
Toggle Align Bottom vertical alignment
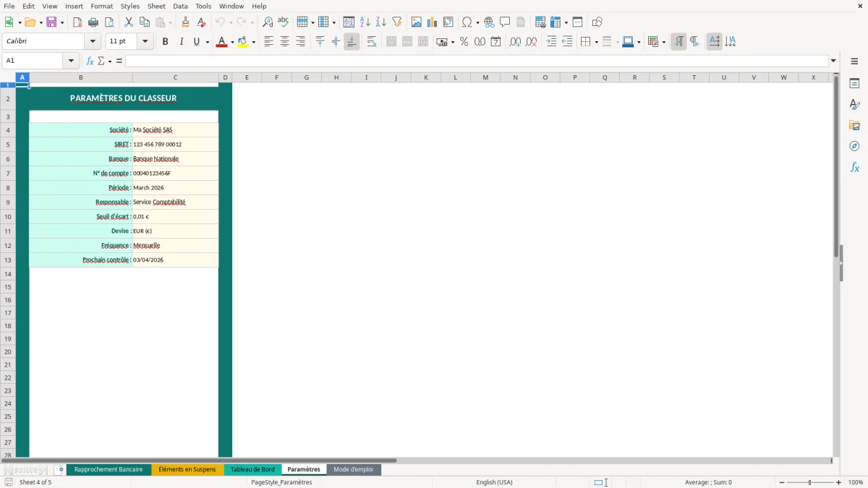[352, 42]
